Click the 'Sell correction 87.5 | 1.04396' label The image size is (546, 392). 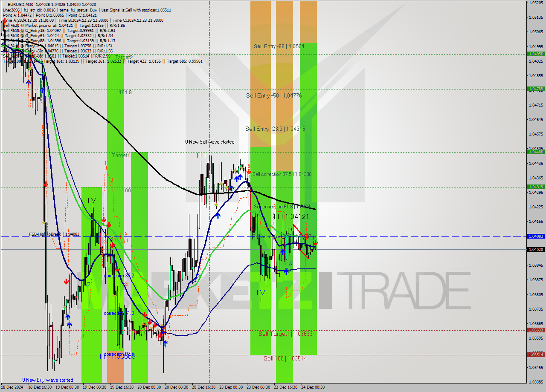point(282,174)
